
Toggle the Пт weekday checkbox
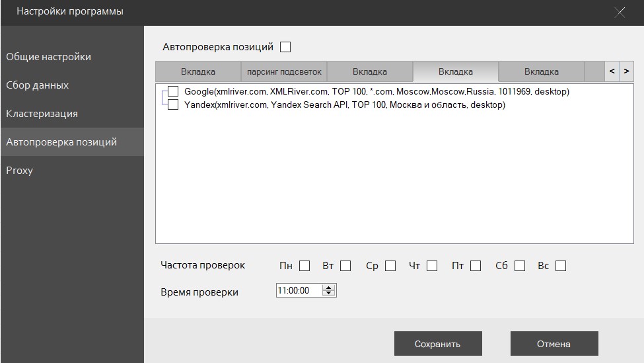click(476, 266)
